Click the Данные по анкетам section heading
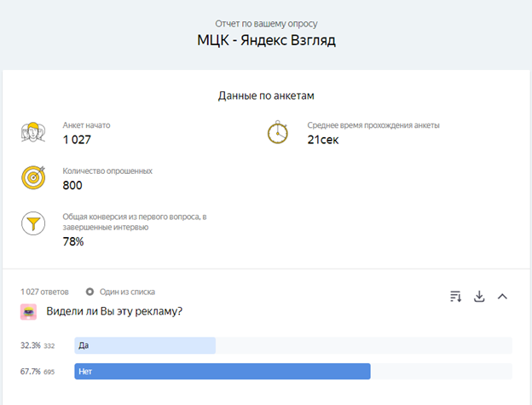Screen dimensions: 532x405 click(x=265, y=95)
